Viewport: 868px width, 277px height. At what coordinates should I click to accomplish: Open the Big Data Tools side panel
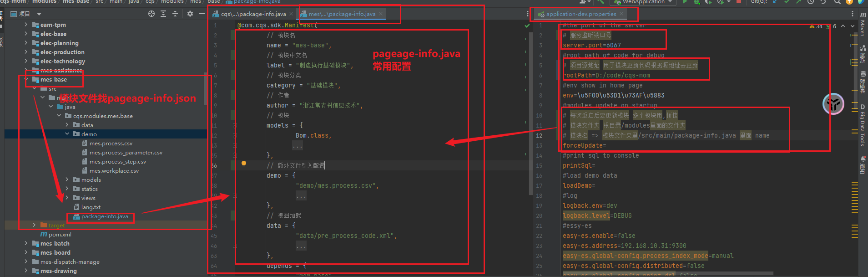[863, 125]
